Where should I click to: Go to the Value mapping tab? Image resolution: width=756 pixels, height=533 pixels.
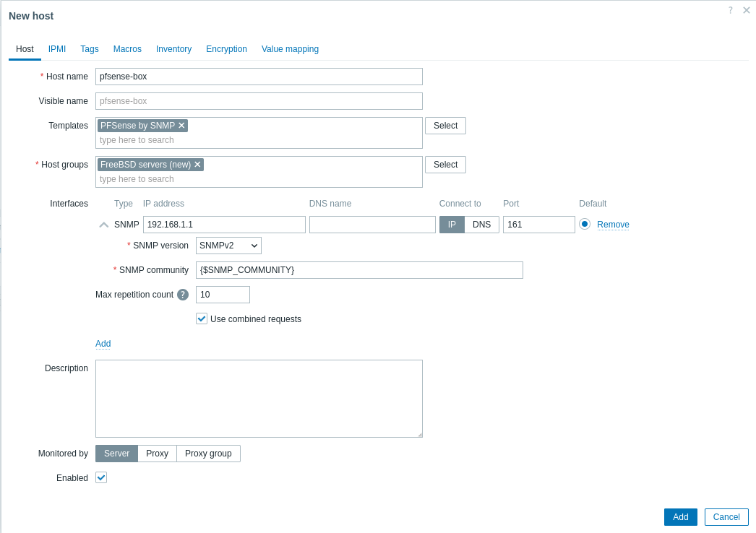(x=290, y=49)
